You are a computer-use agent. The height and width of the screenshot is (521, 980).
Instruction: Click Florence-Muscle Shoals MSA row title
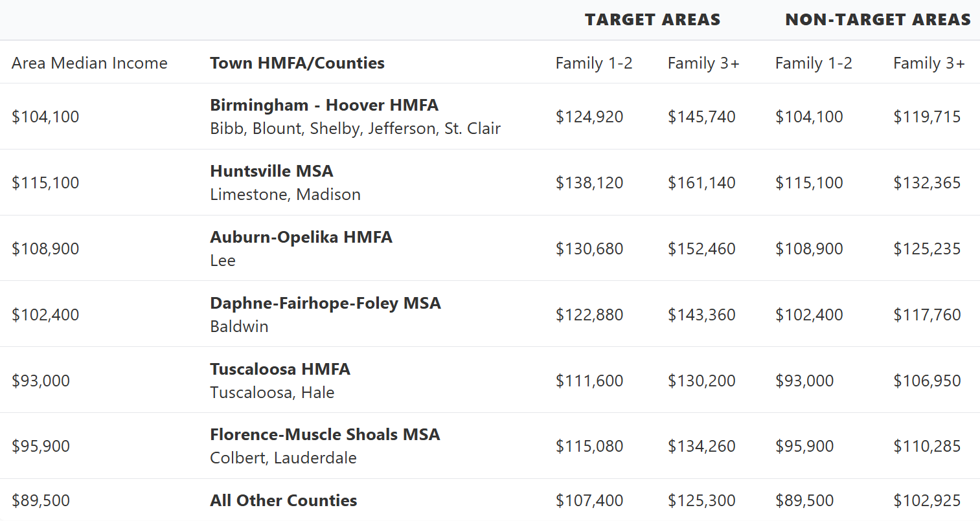click(325, 434)
